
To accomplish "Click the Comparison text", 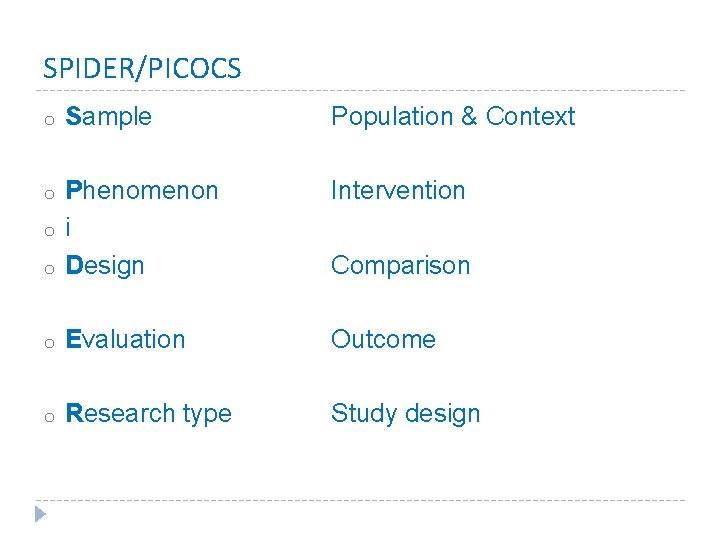I will 400,266.
